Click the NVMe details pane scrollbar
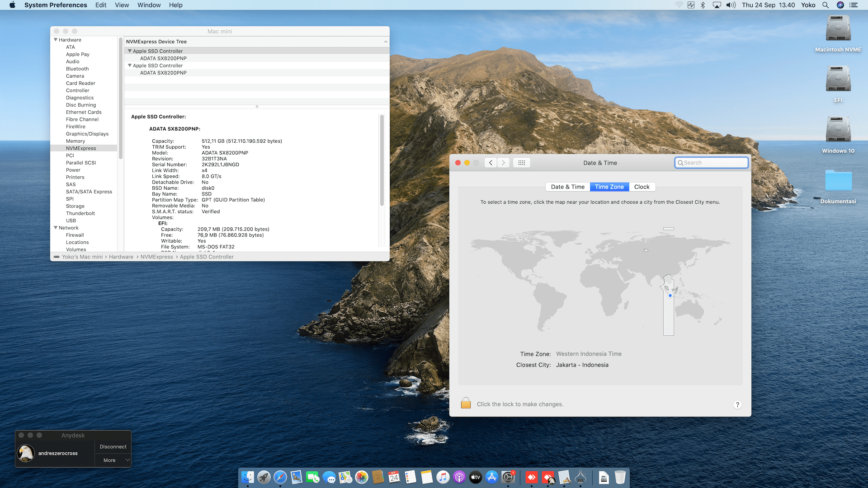This screenshot has width=868, height=488. [x=382, y=160]
